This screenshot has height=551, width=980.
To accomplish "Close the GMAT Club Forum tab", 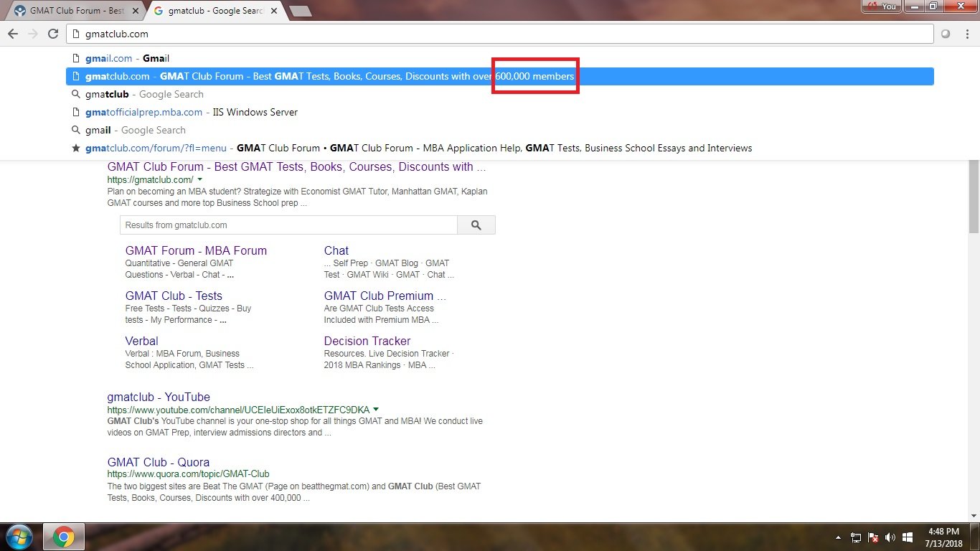I will click(136, 11).
